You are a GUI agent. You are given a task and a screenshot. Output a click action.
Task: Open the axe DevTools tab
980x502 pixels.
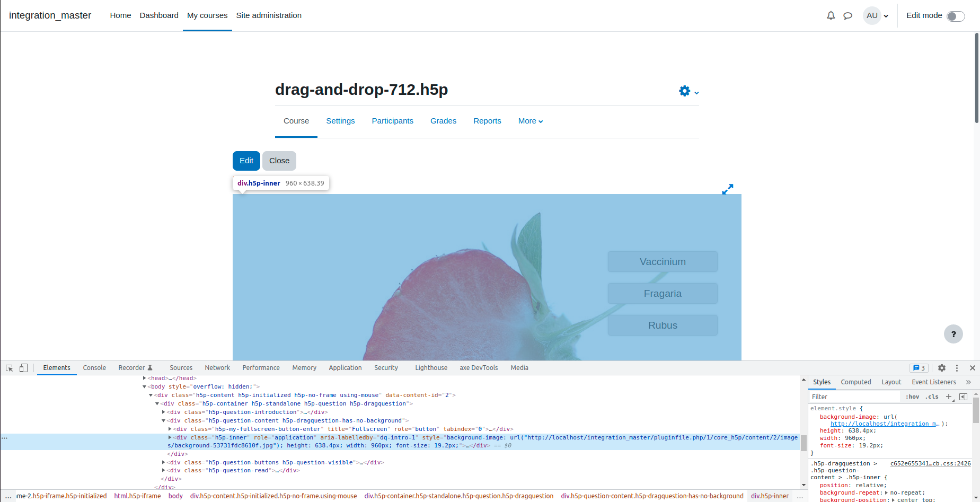point(479,368)
